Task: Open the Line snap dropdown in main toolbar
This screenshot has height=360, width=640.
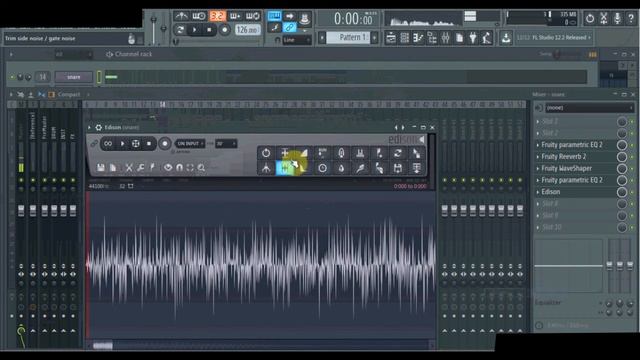Action: point(296,40)
